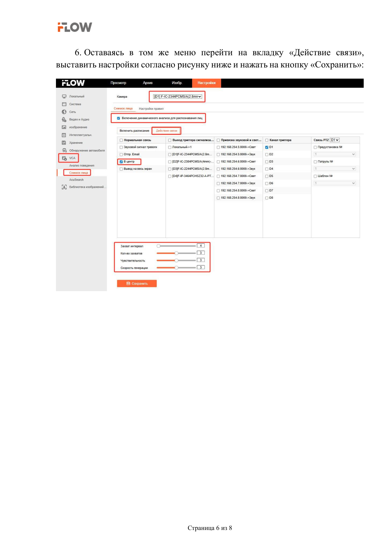Viewport: 392px width, 554px height.
Task: Open the Архив top menu
Action: (148, 83)
